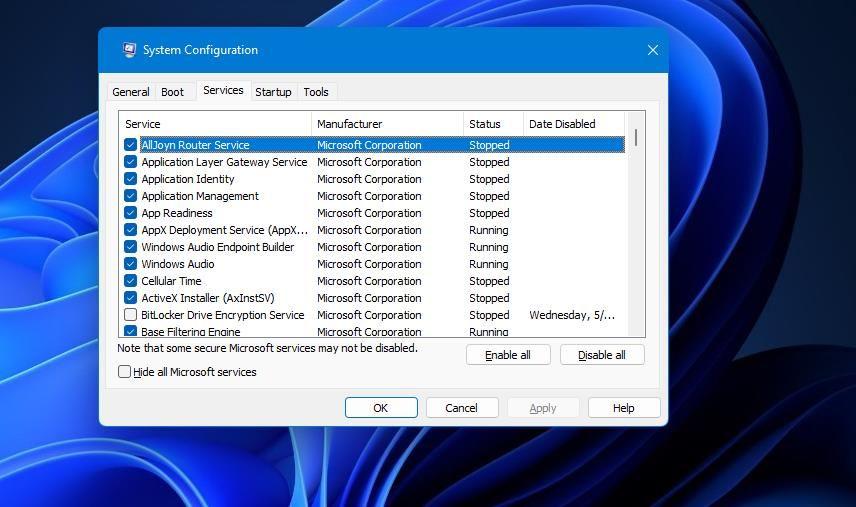Click the Date Disabled column header

click(573, 124)
